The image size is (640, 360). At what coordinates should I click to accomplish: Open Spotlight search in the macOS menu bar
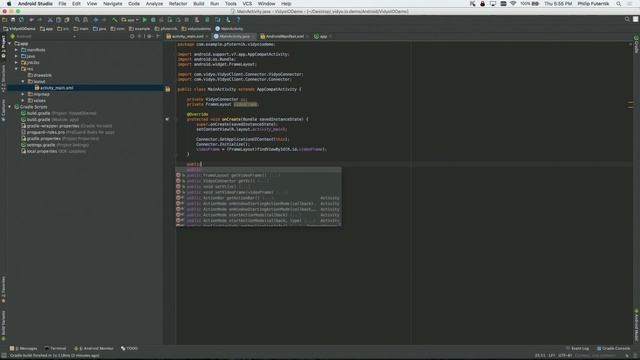[619, 4]
